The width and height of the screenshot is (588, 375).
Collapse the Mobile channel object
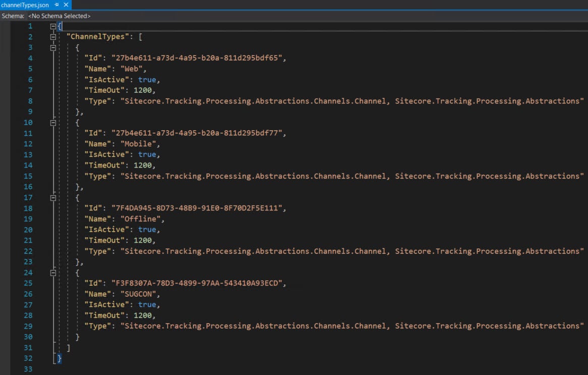pyautogui.click(x=52, y=122)
